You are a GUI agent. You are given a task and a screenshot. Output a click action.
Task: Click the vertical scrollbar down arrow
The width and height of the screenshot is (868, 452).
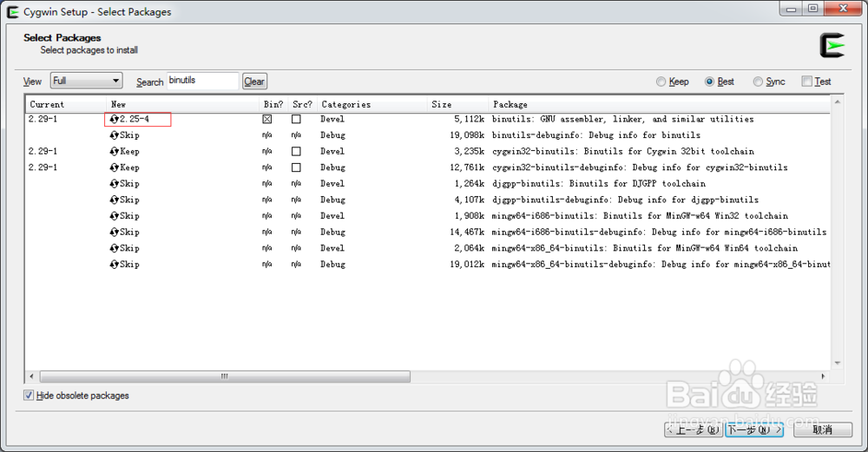(x=838, y=363)
